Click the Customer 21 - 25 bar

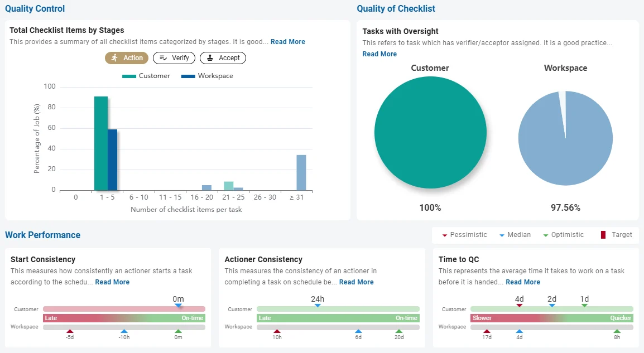[229, 186]
